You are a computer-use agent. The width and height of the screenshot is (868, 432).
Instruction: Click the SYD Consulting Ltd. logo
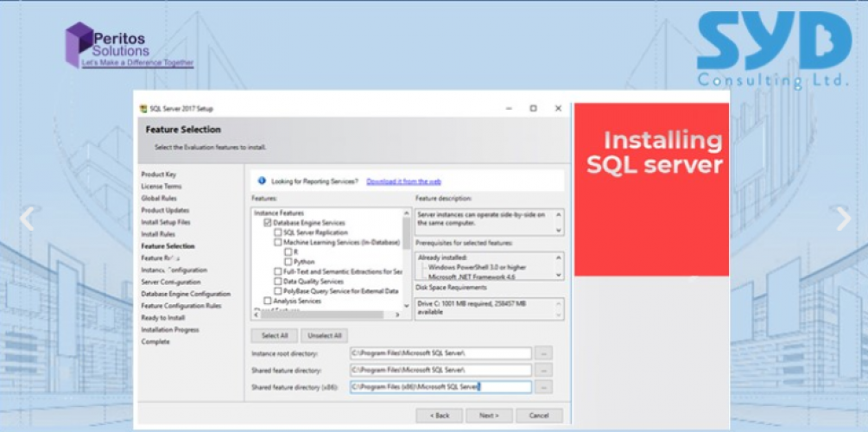tap(774, 49)
